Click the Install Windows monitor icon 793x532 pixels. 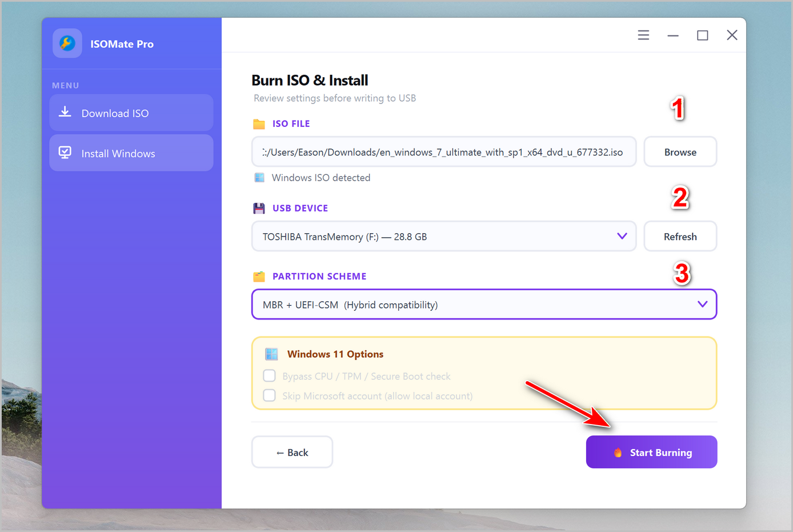[x=65, y=153]
